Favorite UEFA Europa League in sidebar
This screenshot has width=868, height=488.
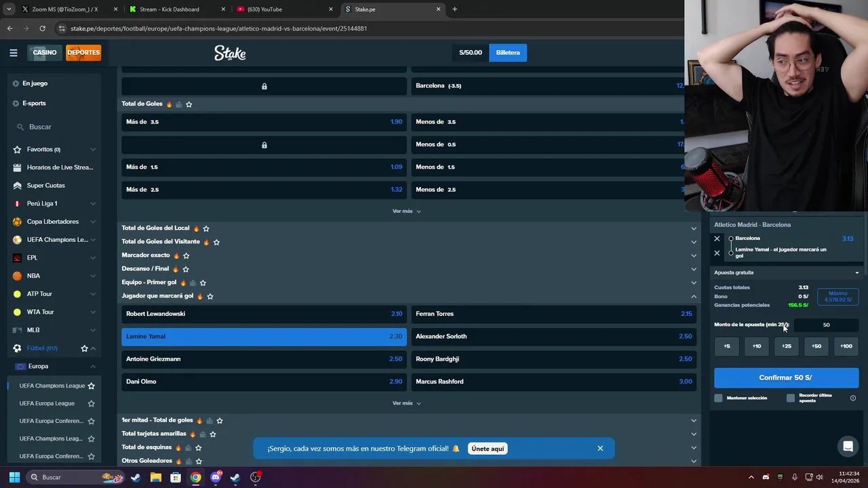[91, 403]
